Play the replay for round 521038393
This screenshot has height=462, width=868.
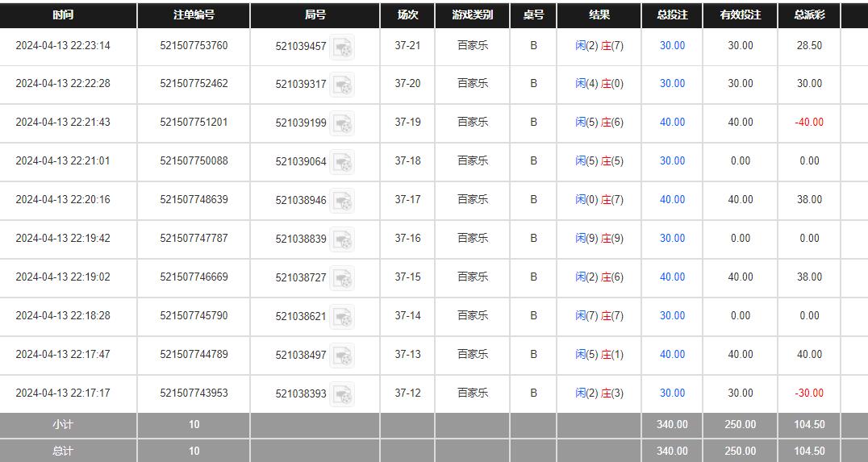coord(342,394)
